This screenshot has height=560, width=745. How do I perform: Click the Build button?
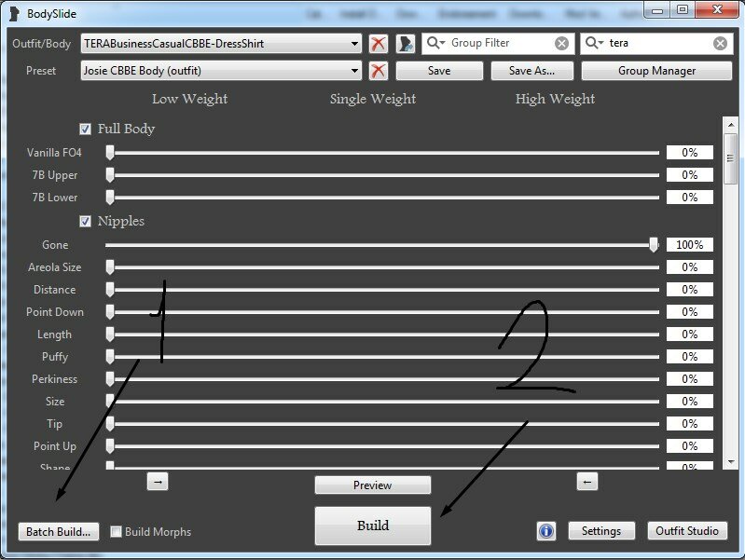pos(373,526)
